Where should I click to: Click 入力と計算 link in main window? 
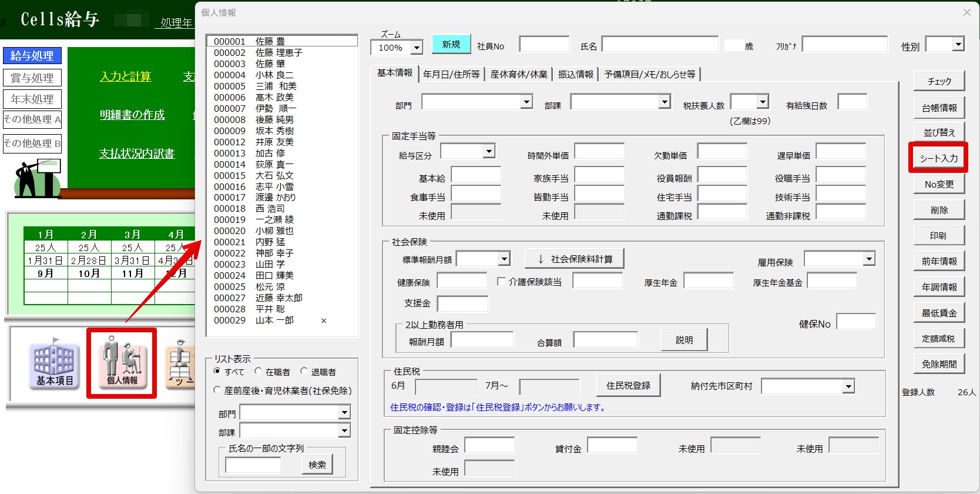point(126,76)
